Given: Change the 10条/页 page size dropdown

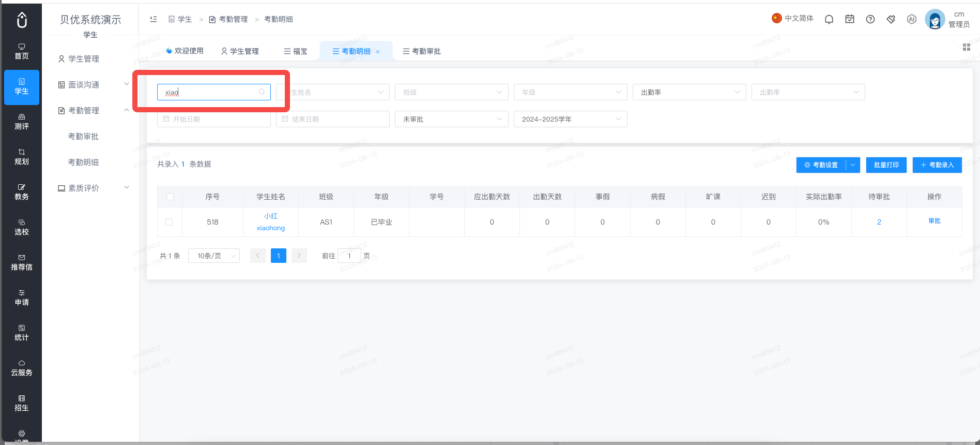Looking at the screenshot, I should pyautogui.click(x=214, y=256).
